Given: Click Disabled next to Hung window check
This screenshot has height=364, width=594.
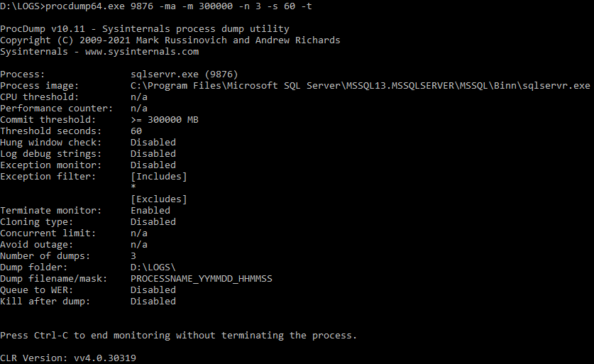Looking at the screenshot, I should 153,143.
